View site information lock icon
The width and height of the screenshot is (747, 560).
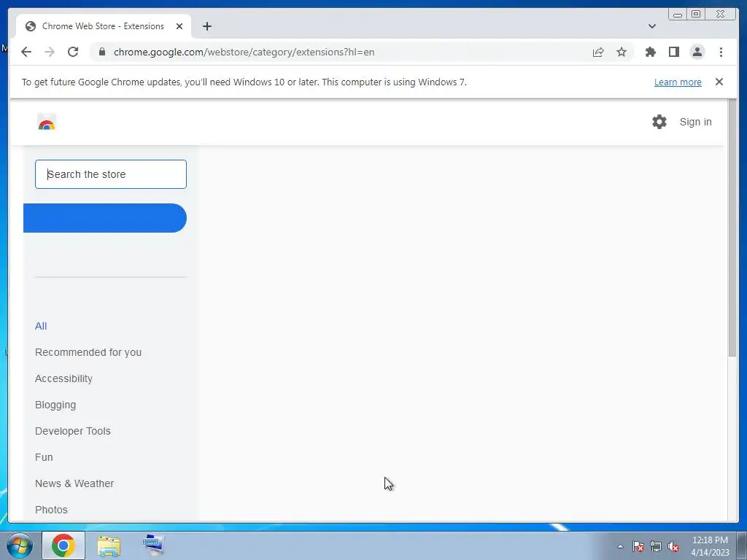pyautogui.click(x=102, y=52)
